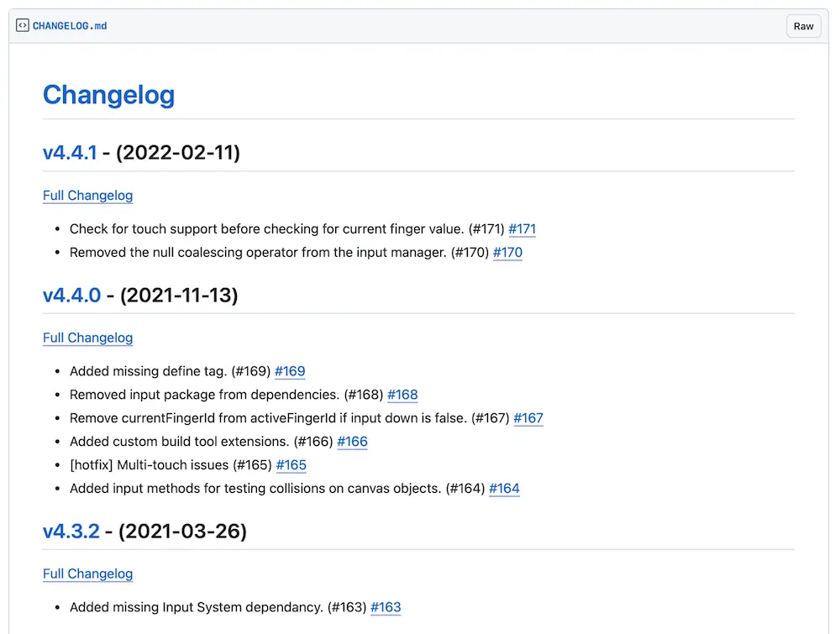Open the multi-touch hotfix link #165
The image size is (840, 634).
[291, 465]
